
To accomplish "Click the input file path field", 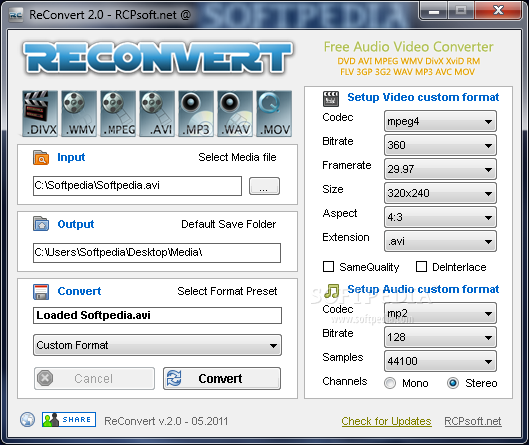I will click(137, 186).
